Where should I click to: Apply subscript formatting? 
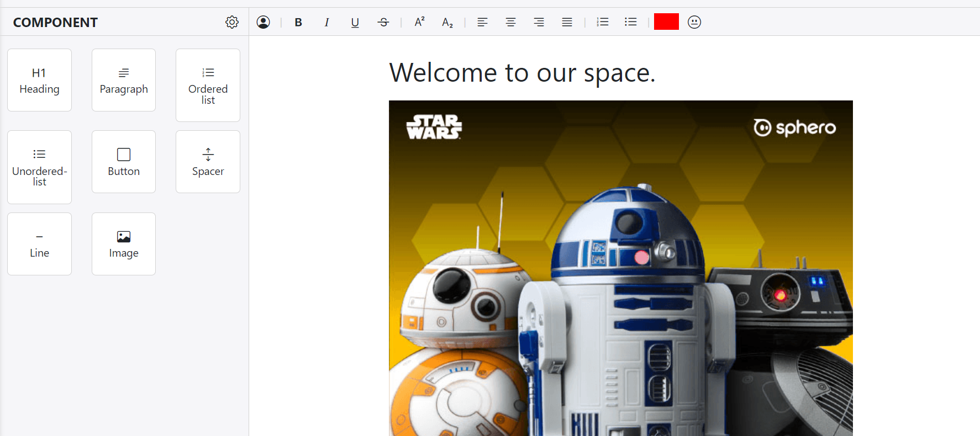click(447, 22)
